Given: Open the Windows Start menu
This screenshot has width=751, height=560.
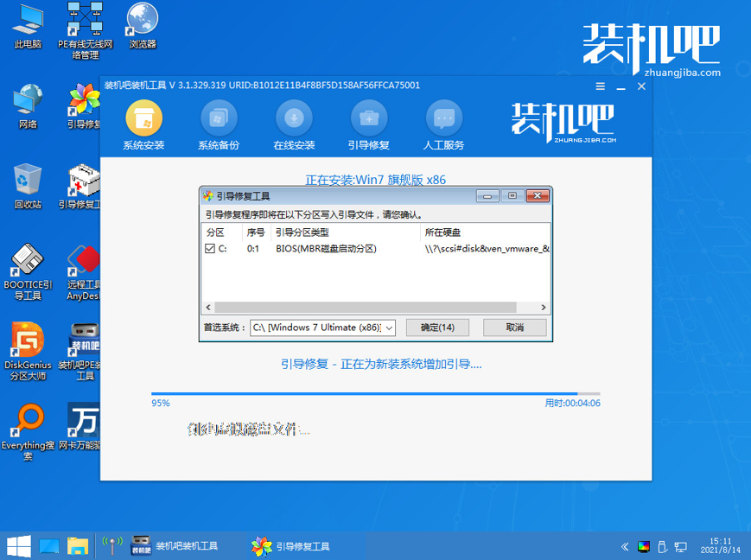Looking at the screenshot, I should [17, 545].
